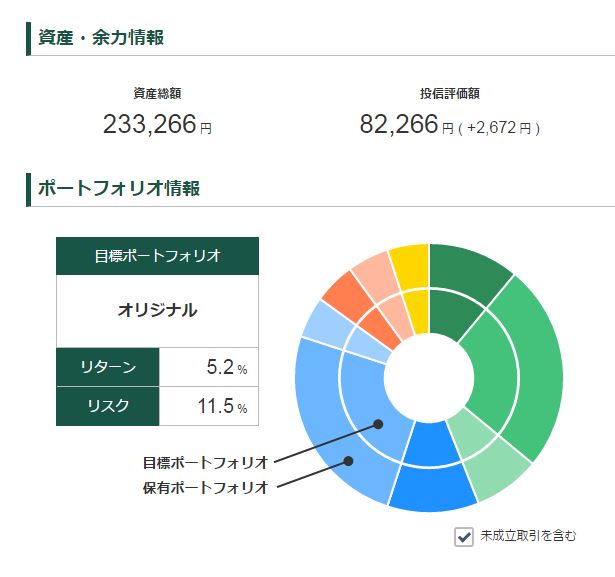The height and width of the screenshot is (577, 615).
Task: Click the 資産総額 label
Action: point(157,93)
